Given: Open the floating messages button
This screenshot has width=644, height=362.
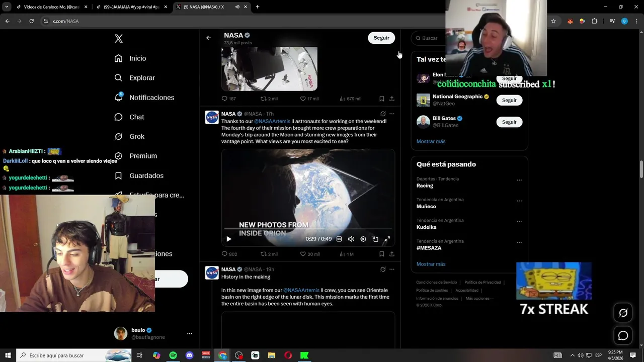Looking at the screenshot, I should pos(623,336).
